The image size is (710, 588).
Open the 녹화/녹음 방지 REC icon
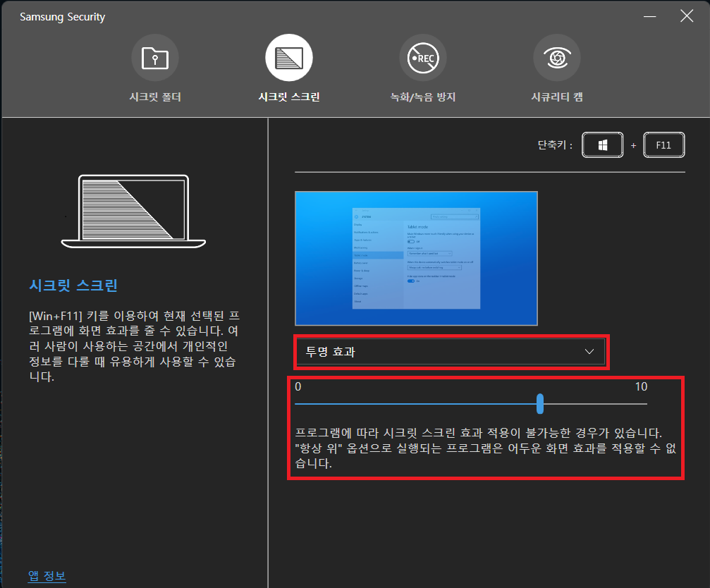423,58
